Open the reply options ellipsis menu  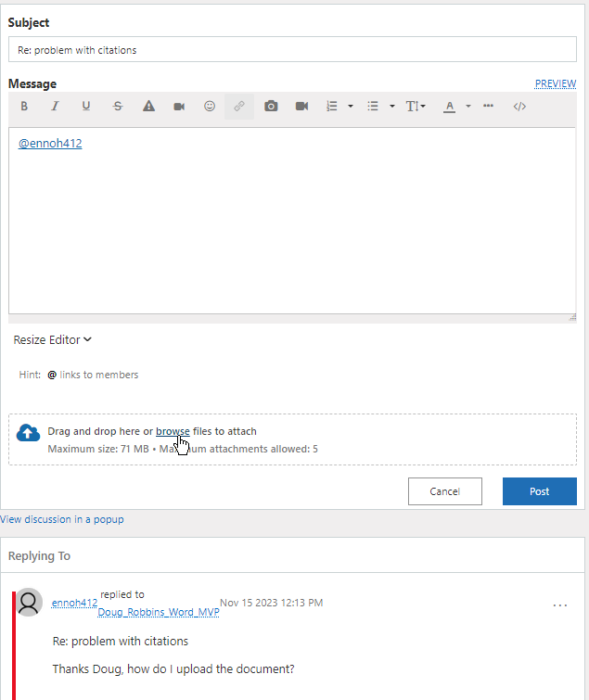[x=560, y=605]
